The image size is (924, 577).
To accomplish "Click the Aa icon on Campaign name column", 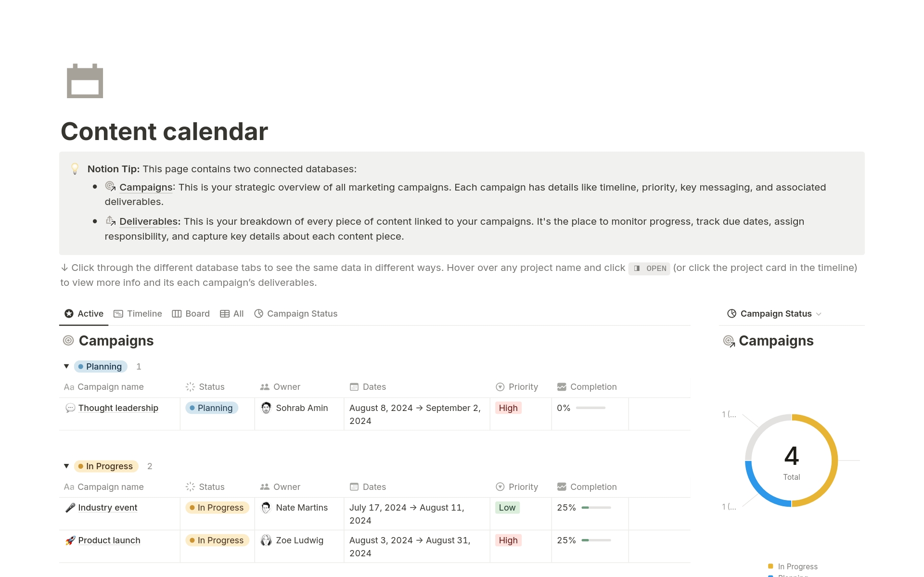I will pos(69,386).
